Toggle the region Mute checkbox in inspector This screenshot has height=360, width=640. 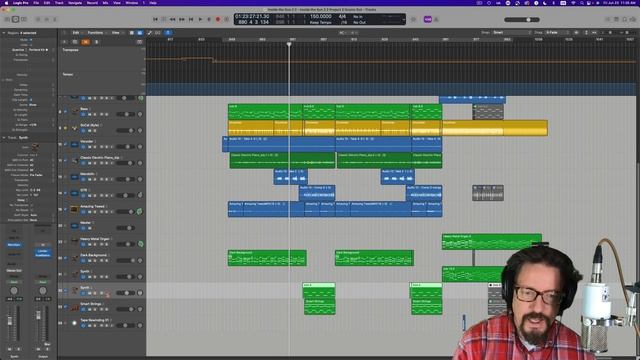click(x=31, y=40)
